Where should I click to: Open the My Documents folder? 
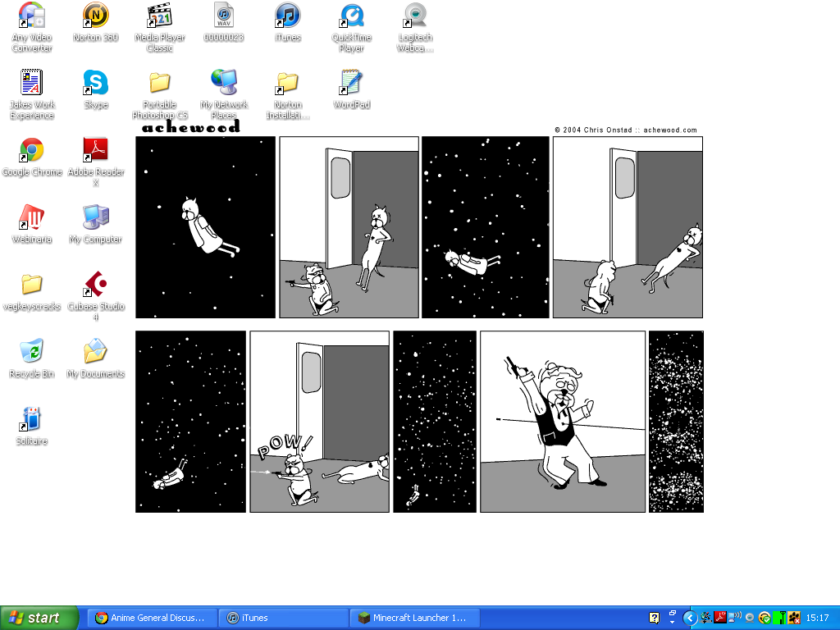point(95,358)
